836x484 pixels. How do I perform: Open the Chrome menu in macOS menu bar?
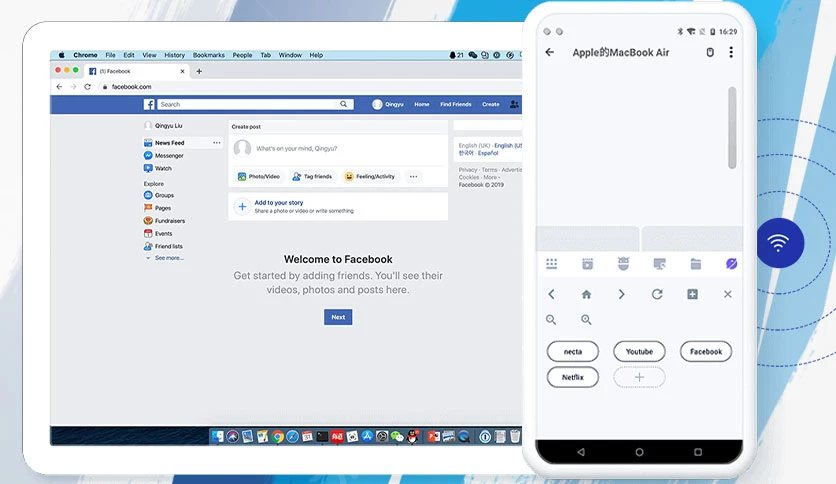pyautogui.click(x=85, y=55)
